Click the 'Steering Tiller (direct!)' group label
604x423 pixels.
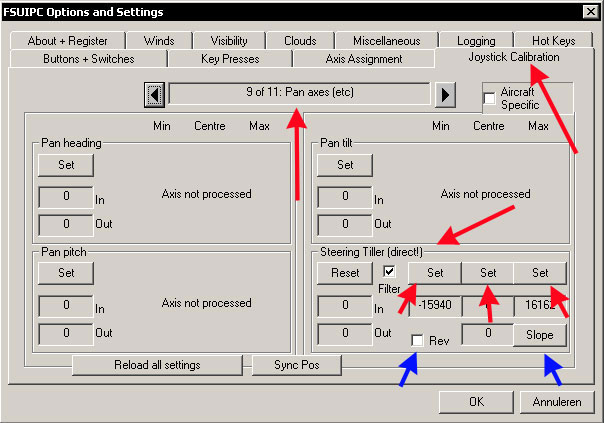coord(371,252)
